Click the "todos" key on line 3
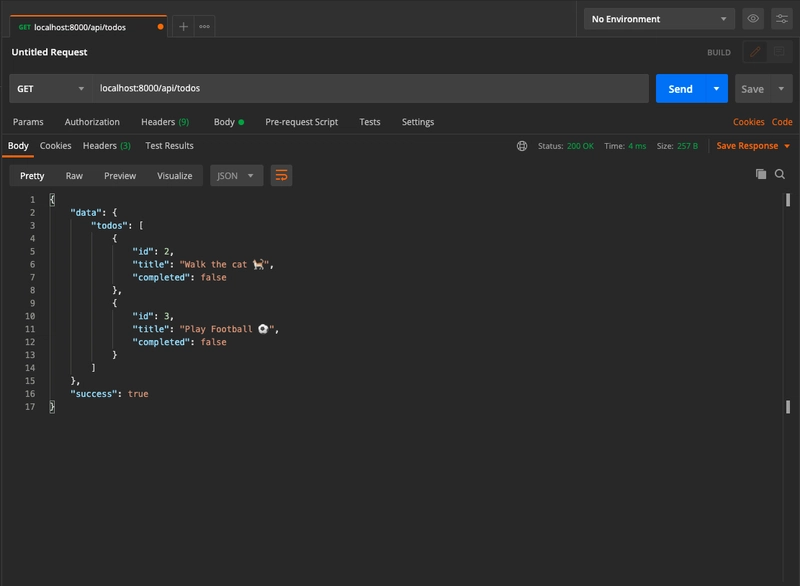800x586 pixels. tap(110, 225)
